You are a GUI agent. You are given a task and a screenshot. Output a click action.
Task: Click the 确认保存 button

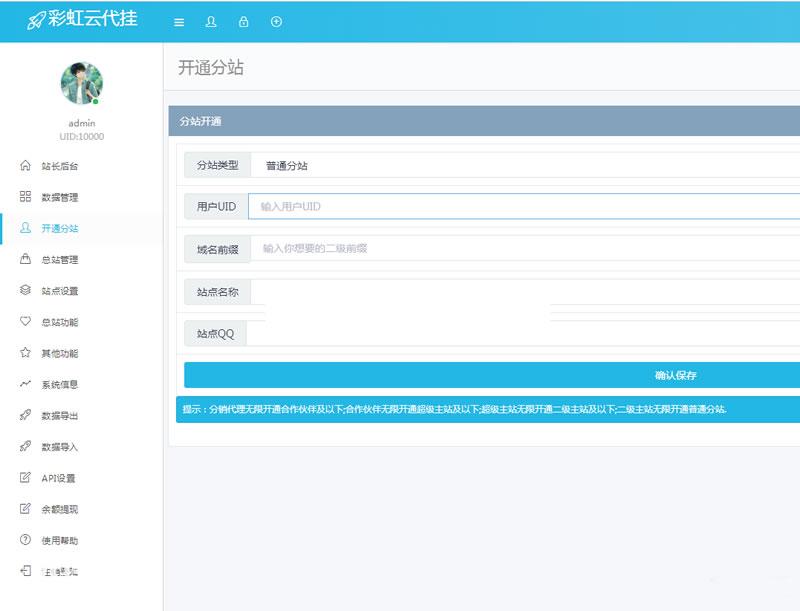click(492, 375)
